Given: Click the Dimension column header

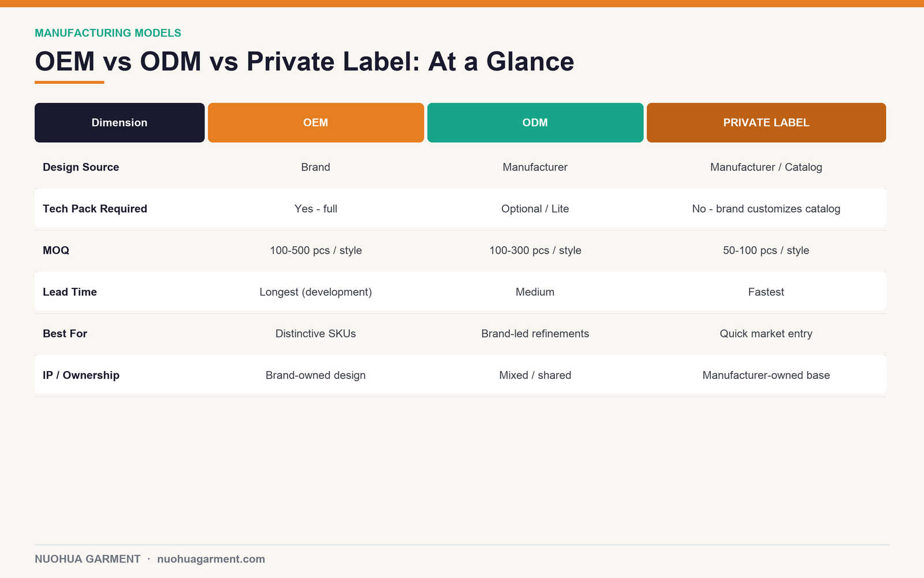Looking at the screenshot, I should point(120,123).
